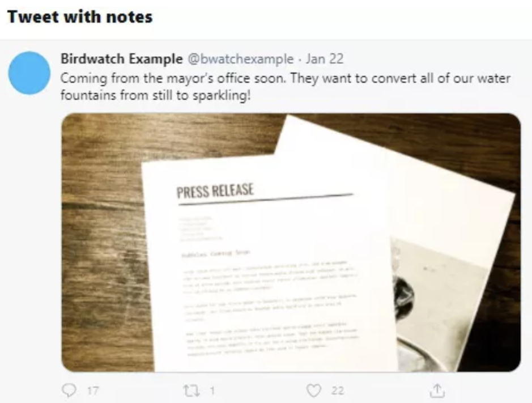Click the @bwatchexample handle

pyautogui.click(x=241, y=59)
